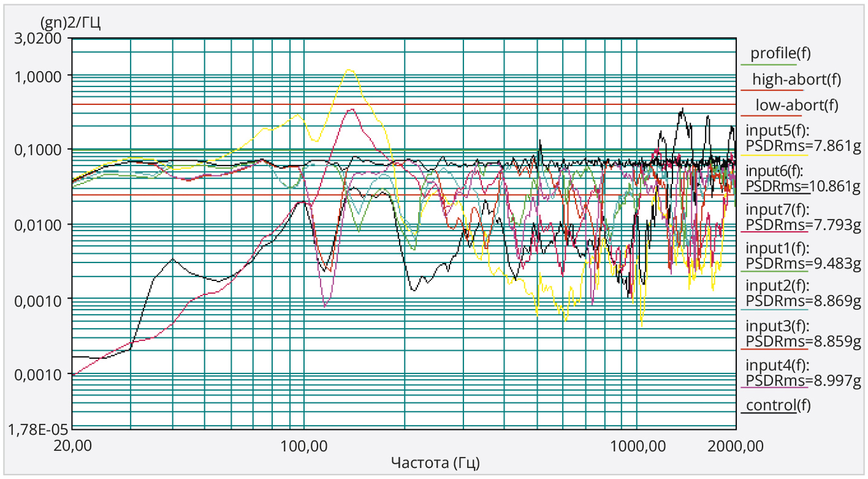This screenshot has height=479, width=868.
Task: Select the input4(f): legend label
Action: (777, 366)
